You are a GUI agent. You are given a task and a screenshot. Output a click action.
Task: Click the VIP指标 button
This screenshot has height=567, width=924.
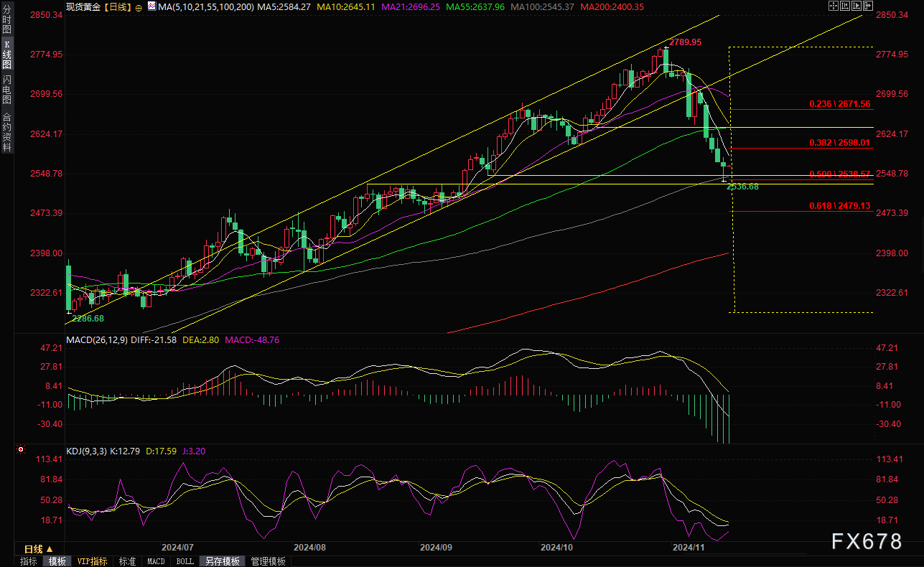(92, 561)
